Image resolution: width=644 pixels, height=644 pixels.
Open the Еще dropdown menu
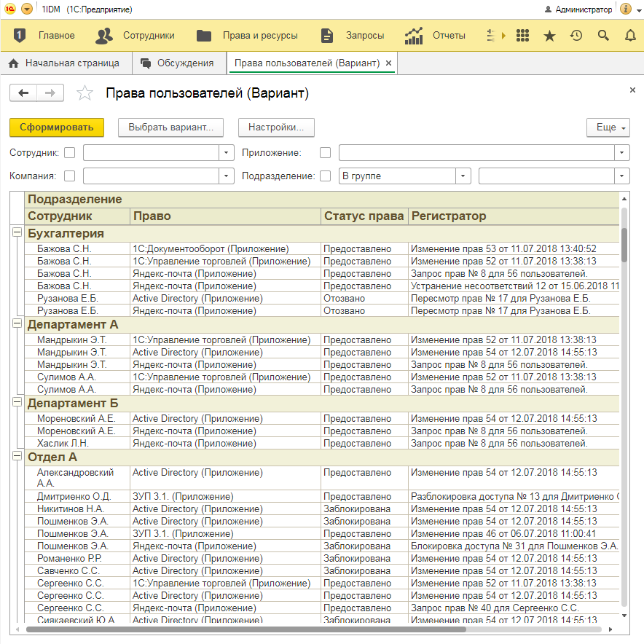[608, 127]
